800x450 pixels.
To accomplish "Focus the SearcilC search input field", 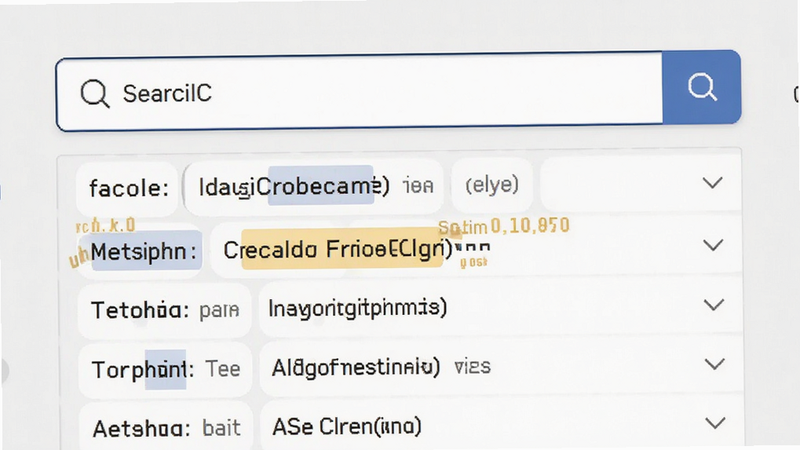I will [x=359, y=92].
